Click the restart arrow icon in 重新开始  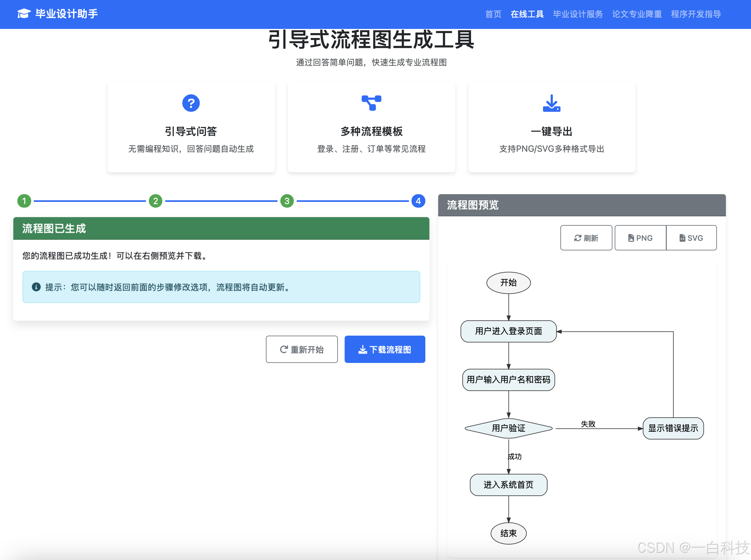(284, 349)
